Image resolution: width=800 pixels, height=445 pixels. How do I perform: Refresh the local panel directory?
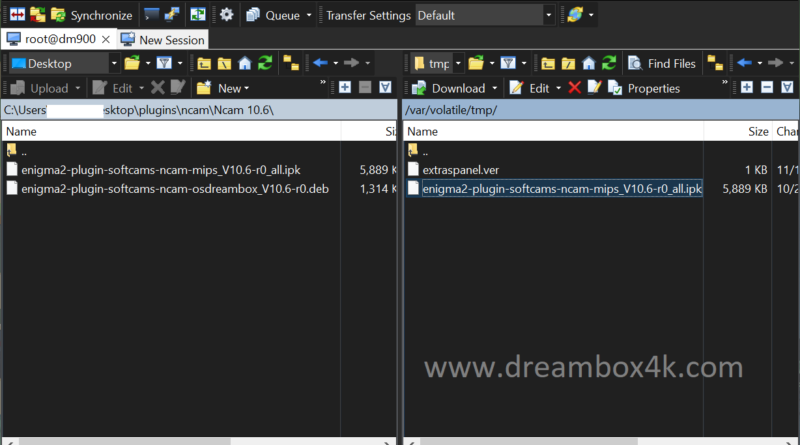tap(265, 63)
